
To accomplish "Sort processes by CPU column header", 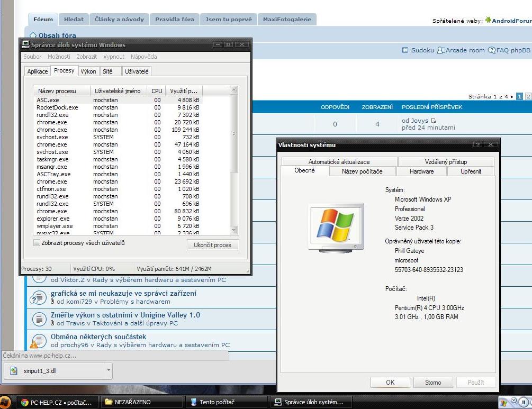I will [157, 91].
